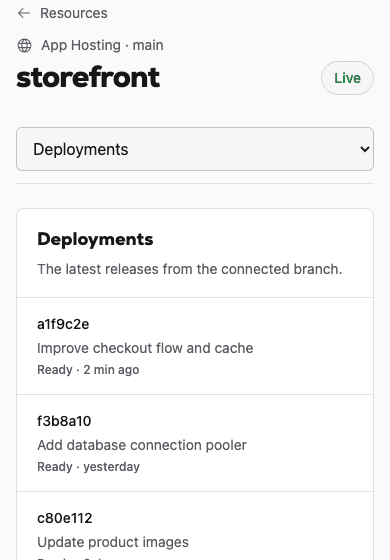
Task: Open deployment c80e112
Action: pyautogui.click(x=65, y=518)
